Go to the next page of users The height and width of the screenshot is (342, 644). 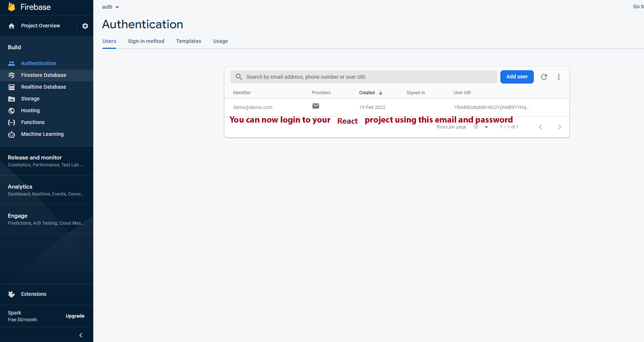pos(559,127)
